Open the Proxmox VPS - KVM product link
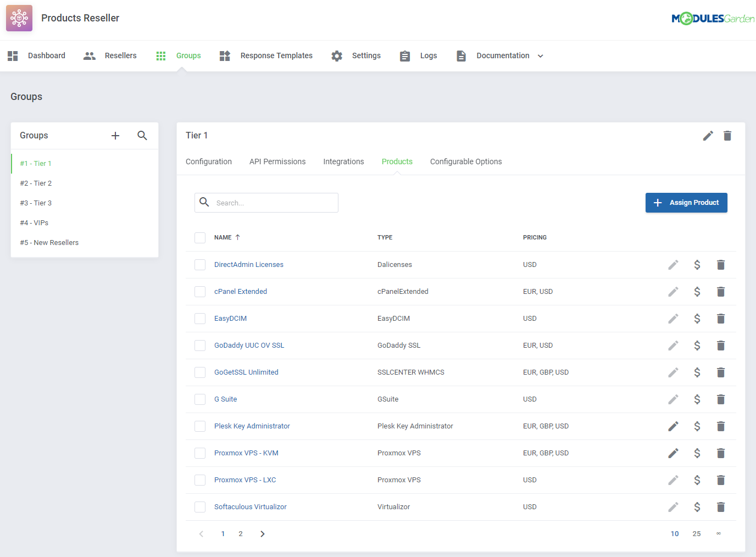Viewport: 756px width, 557px height. [246, 453]
